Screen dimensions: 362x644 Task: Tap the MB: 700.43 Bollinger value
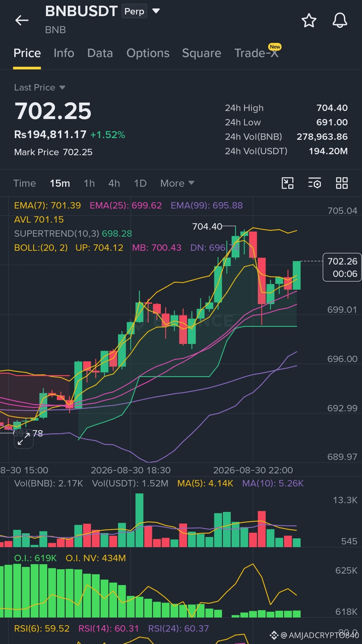pyautogui.click(x=157, y=248)
